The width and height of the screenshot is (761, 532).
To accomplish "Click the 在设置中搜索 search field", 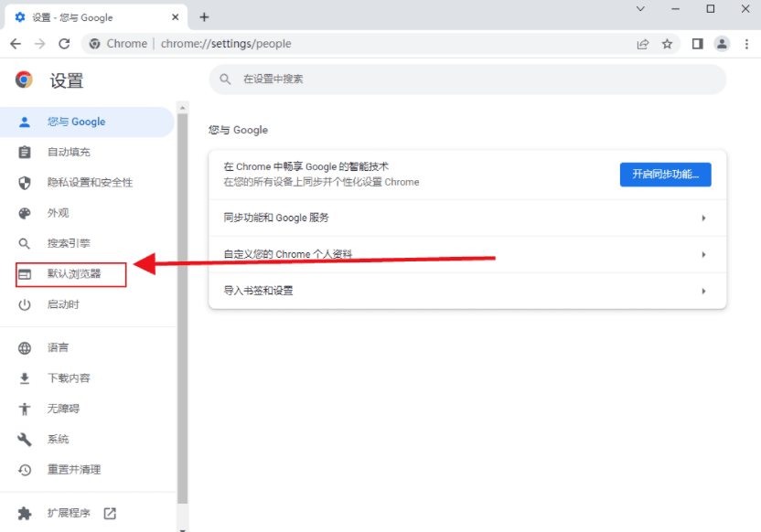I will coord(466,80).
